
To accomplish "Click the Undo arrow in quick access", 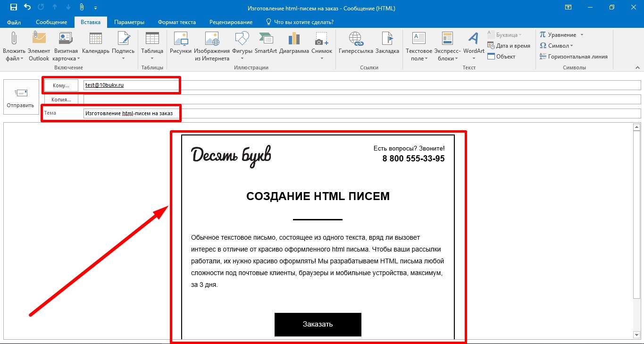I will coord(27,7).
